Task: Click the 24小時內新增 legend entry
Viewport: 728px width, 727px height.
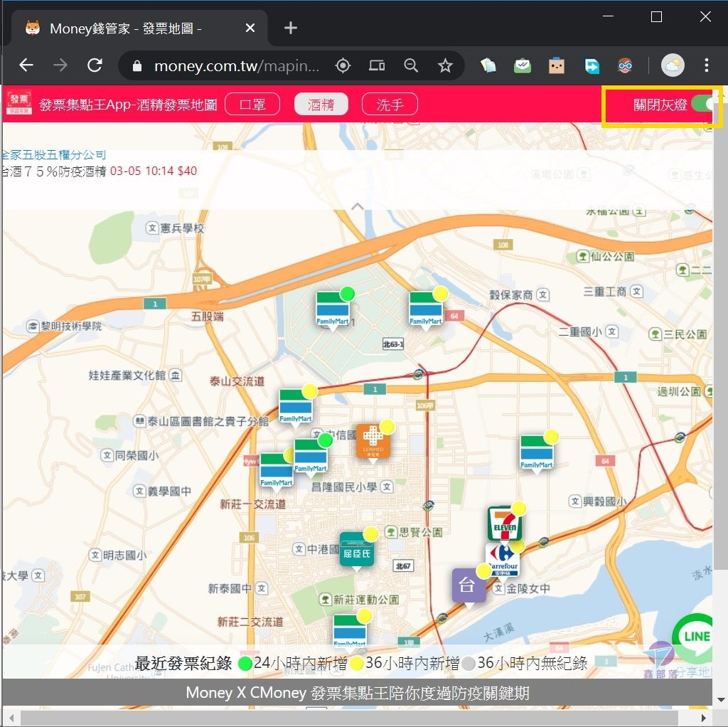Action: [292, 663]
